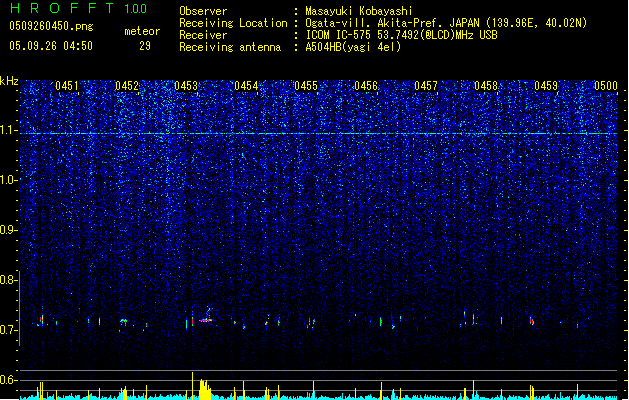The image size is (629, 400).
Task: Click the 0.9 kHz axis label
Action: (x=9, y=230)
